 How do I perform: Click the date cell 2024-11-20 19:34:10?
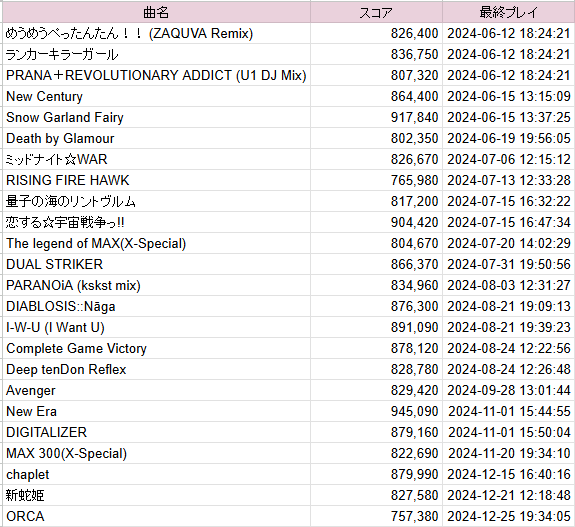click(x=509, y=453)
